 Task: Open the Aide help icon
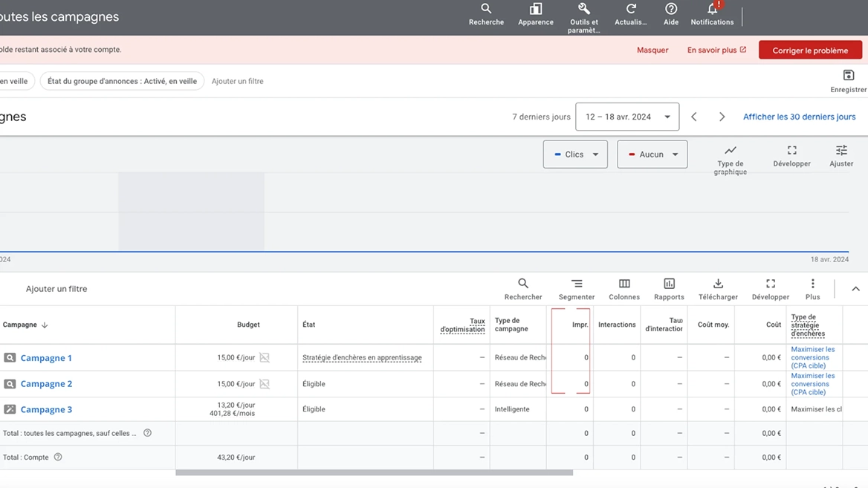[671, 9]
